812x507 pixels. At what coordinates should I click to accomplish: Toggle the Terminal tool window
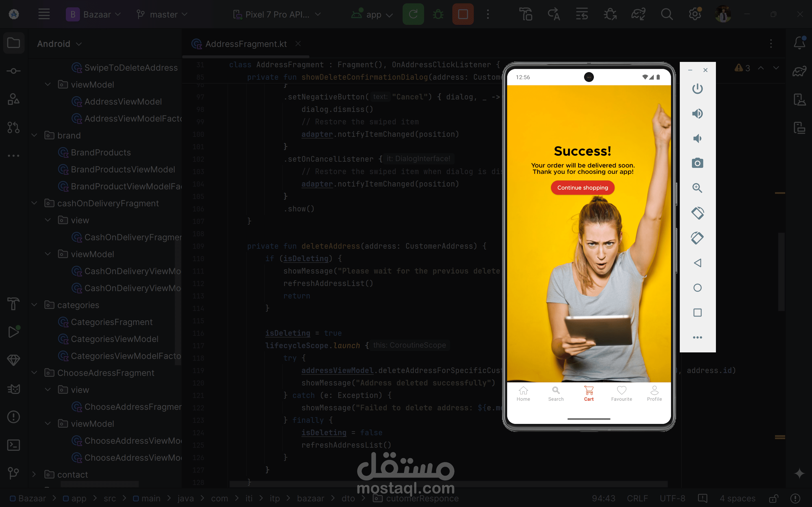[x=13, y=445]
